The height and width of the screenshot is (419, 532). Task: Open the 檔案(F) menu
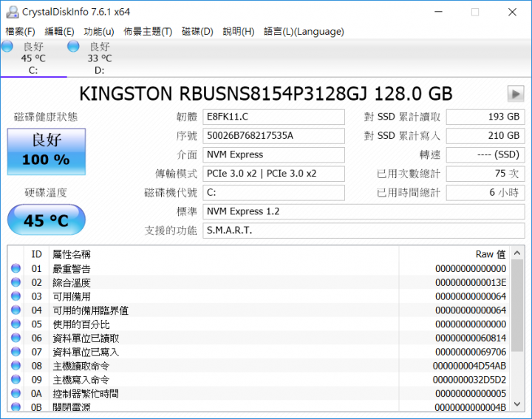pos(21,32)
